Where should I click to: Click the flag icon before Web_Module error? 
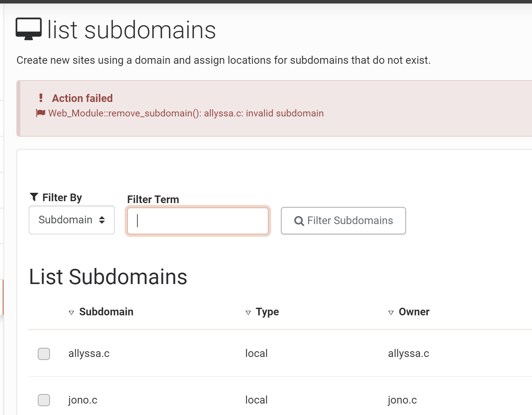(40, 113)
